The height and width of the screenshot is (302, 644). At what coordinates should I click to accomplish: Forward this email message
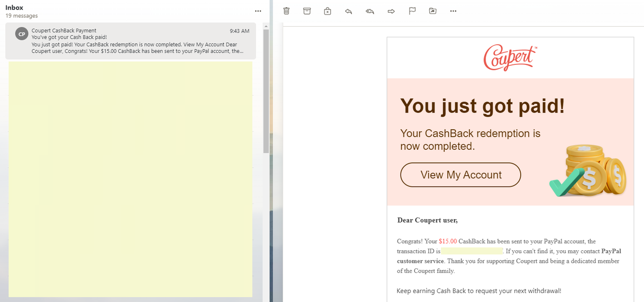click(x=391, y=11)
